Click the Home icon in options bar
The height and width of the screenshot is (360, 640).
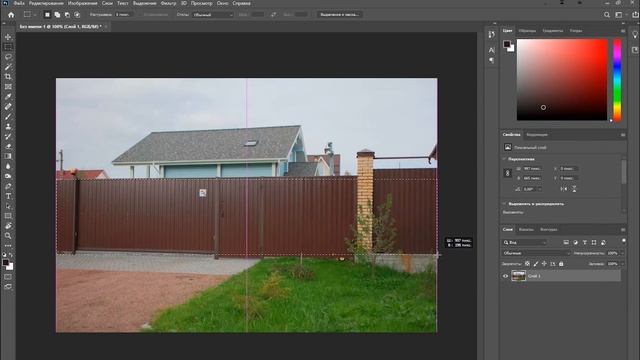pyautogui.click(x=11, y=15)
